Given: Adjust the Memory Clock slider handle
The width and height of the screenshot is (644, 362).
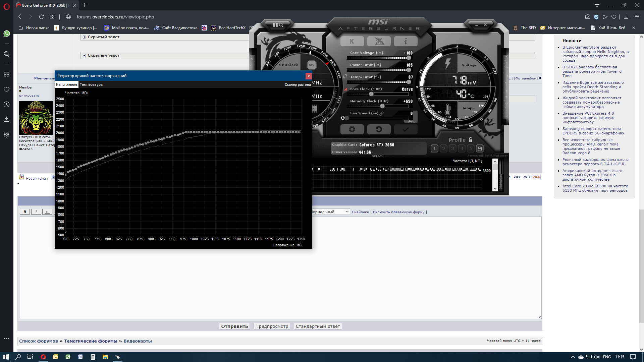Looking at the screenshot, I should 382,106.
